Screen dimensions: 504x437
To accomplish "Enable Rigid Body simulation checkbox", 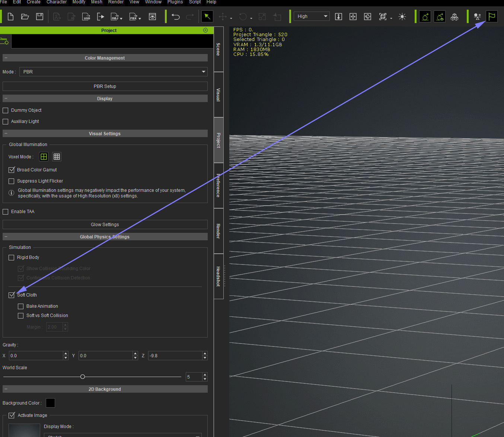I will pos(12,257).
